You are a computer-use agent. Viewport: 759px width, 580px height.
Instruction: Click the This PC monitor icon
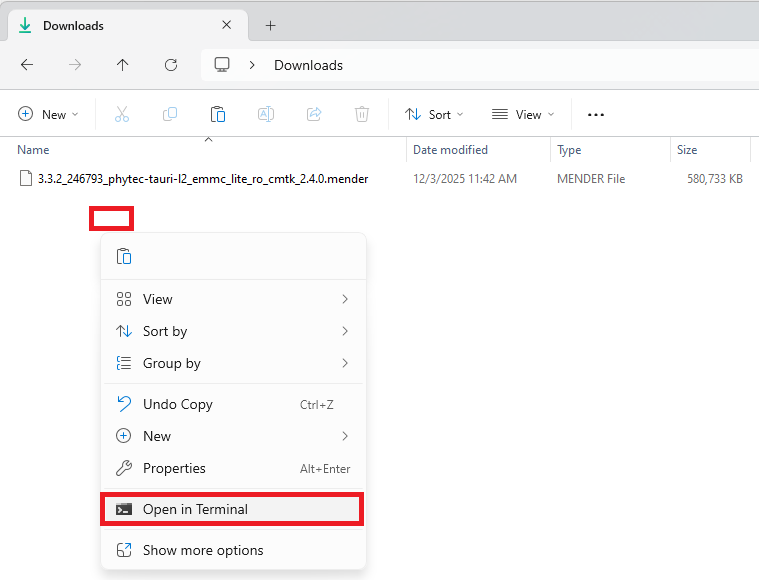[222, 65]
